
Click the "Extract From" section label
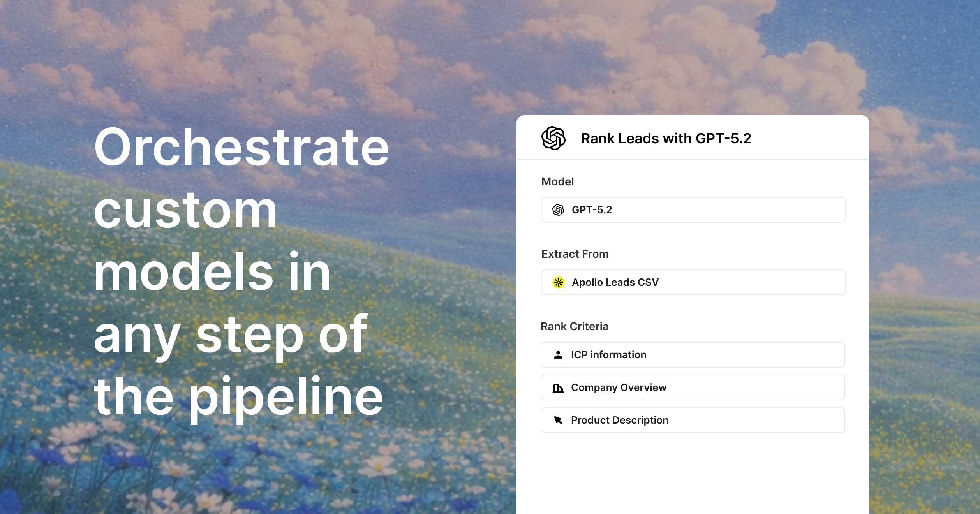[575, 254]
